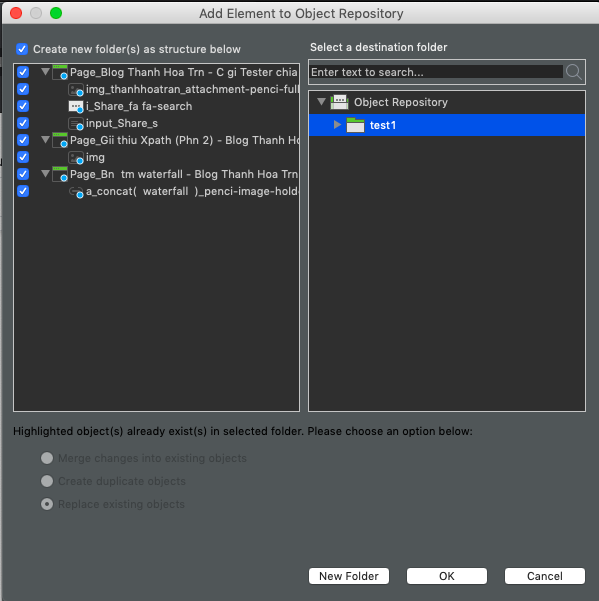The width and height of the screenshot is (599, 601).
Task: Select the a_concat( waterfall )_penci-image-hold row text
Action: [192, 191]
